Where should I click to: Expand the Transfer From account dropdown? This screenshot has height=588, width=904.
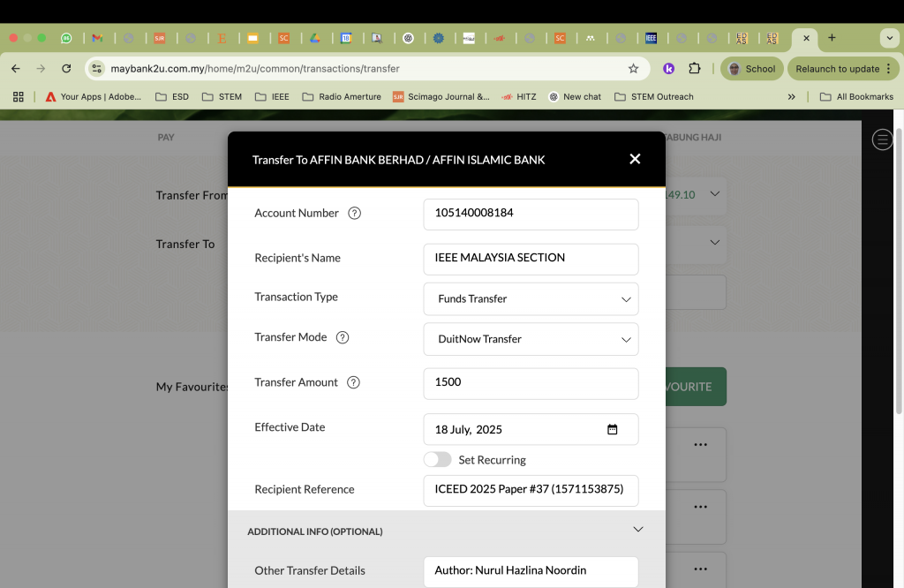point(715,194)
